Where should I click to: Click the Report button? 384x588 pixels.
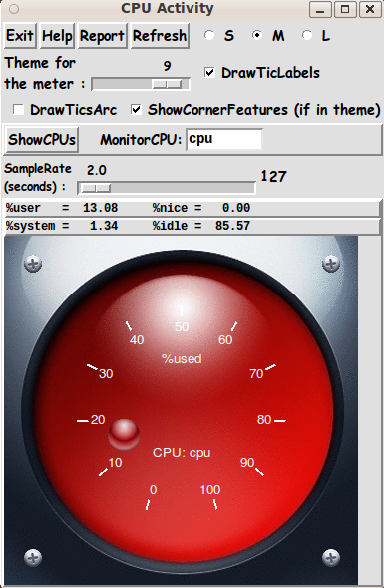point(102,36)
